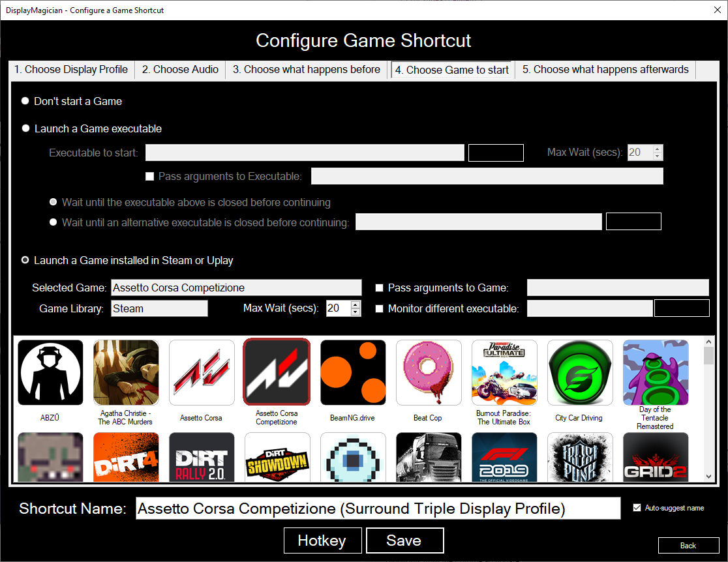The image size is (728, 562).
Task: Click the Back button
Action: coord(688,546)
